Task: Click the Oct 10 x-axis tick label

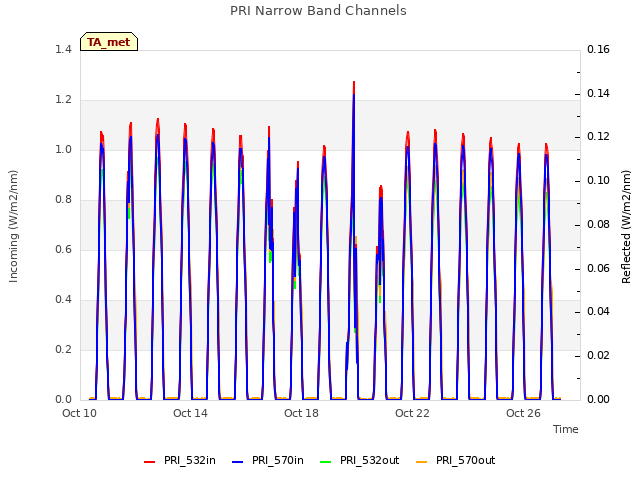Action: 80,413
